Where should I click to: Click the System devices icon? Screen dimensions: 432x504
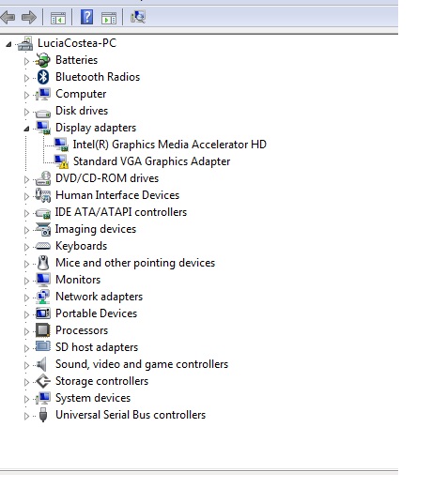pyautogui.click(x=43, y=398)
